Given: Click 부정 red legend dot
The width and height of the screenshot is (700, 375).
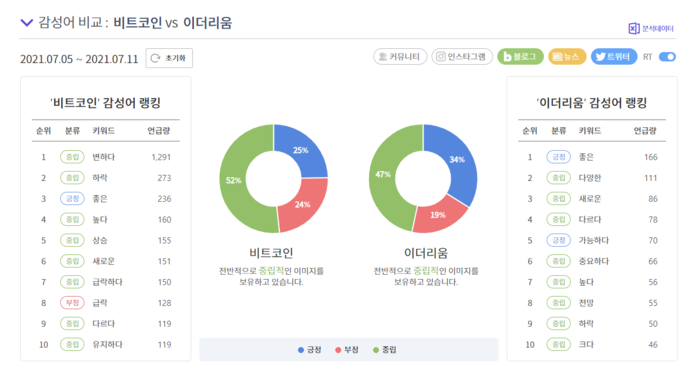Looking at the screenshot, I should tap(338, 350).
